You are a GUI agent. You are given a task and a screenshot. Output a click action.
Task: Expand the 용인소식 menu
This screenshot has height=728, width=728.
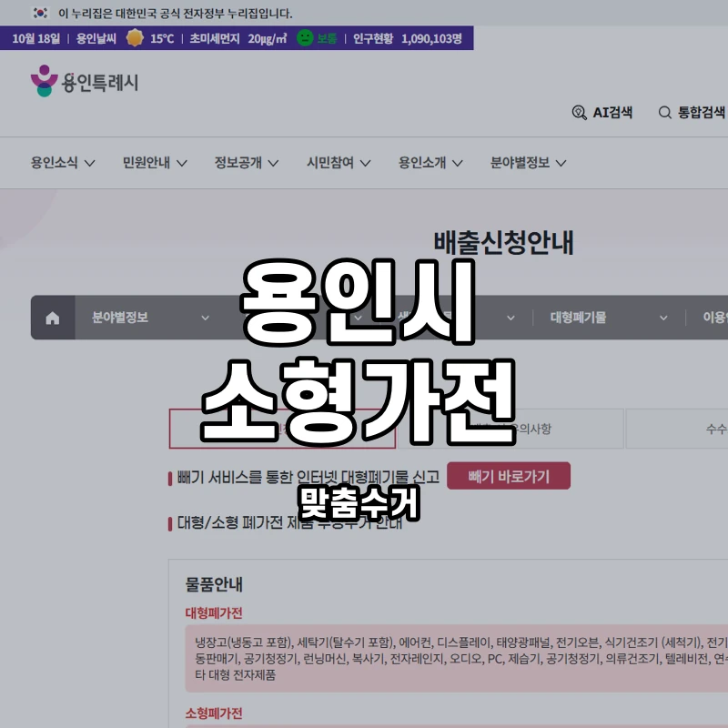[63, 163]
